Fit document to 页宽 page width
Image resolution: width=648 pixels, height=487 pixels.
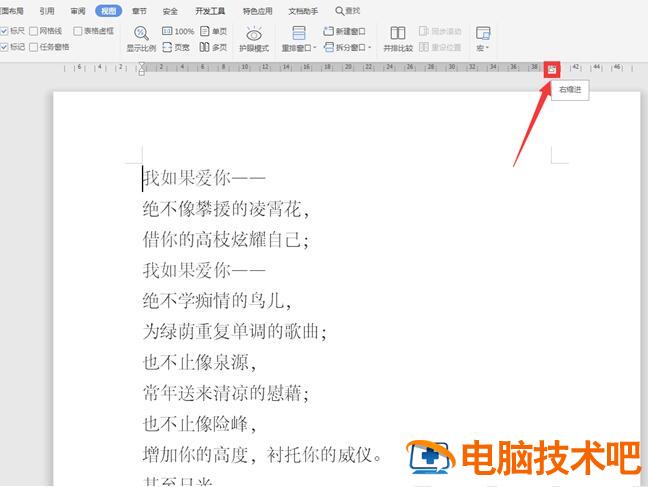(x=177, y=47)
